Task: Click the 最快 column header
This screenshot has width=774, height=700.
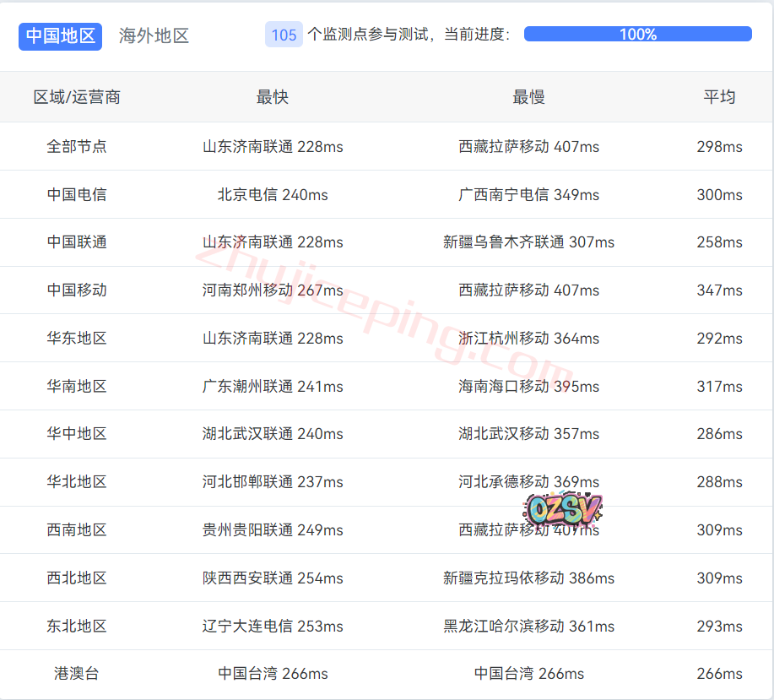Action: (x=273, y=97)
